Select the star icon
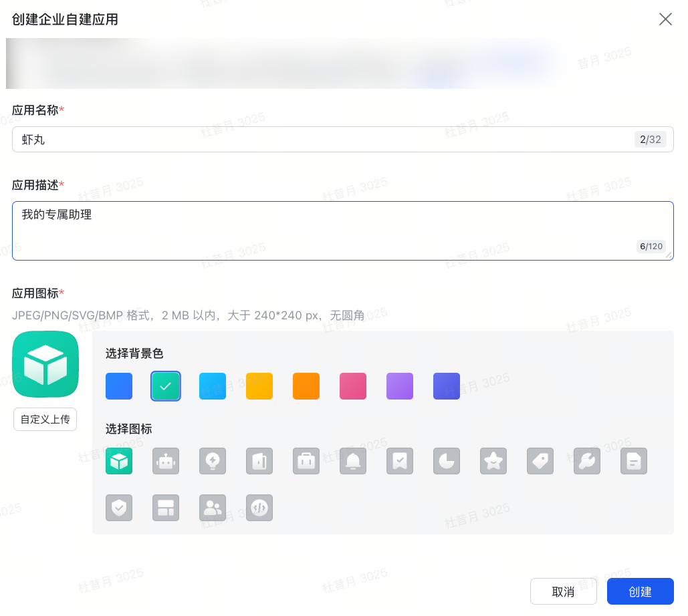Image resolution: width=688 pixels, height=616 pixels. point(493,461)
